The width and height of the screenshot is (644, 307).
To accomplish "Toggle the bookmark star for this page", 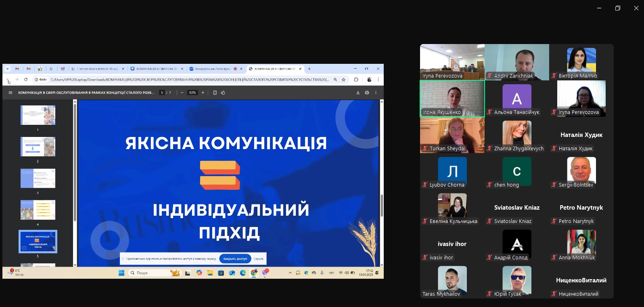I will [x=344, y=80].
